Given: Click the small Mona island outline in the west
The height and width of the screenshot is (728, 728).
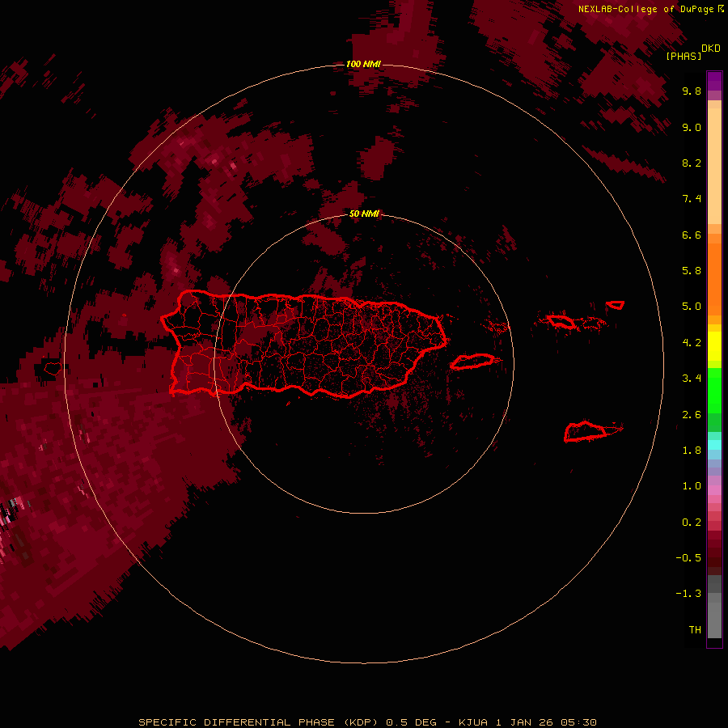Looking at the screenshot, I should click(53, 369).
